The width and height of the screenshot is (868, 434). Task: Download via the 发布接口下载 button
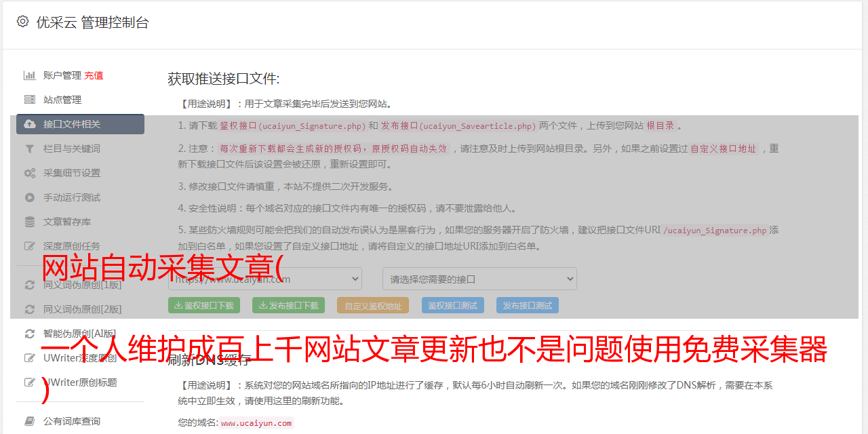288,305
